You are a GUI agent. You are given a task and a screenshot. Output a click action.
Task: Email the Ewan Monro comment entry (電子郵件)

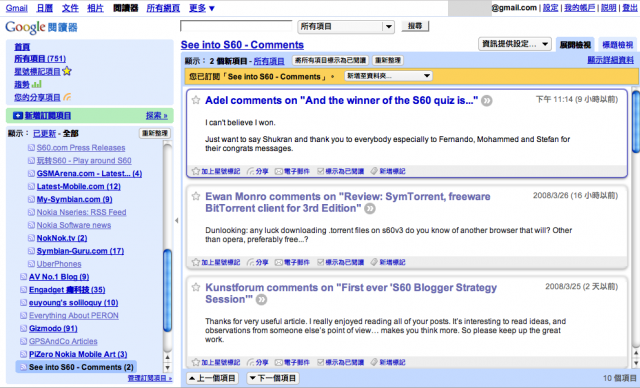coord(292,262)
